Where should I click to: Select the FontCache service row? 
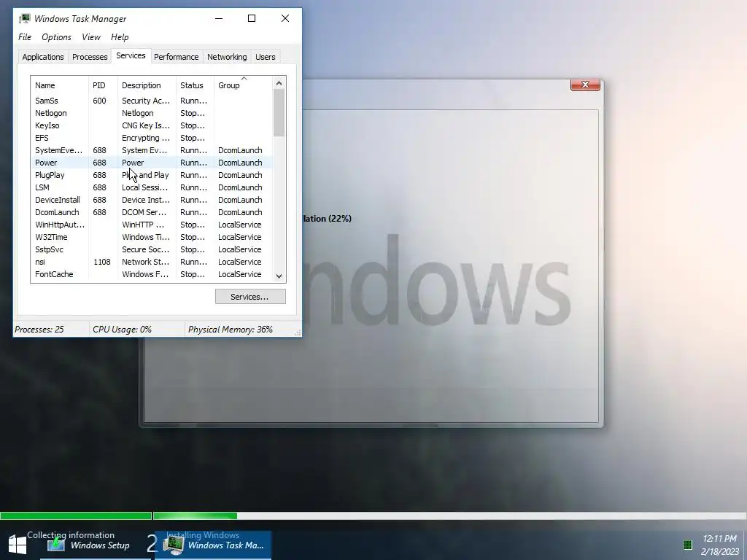152,274
